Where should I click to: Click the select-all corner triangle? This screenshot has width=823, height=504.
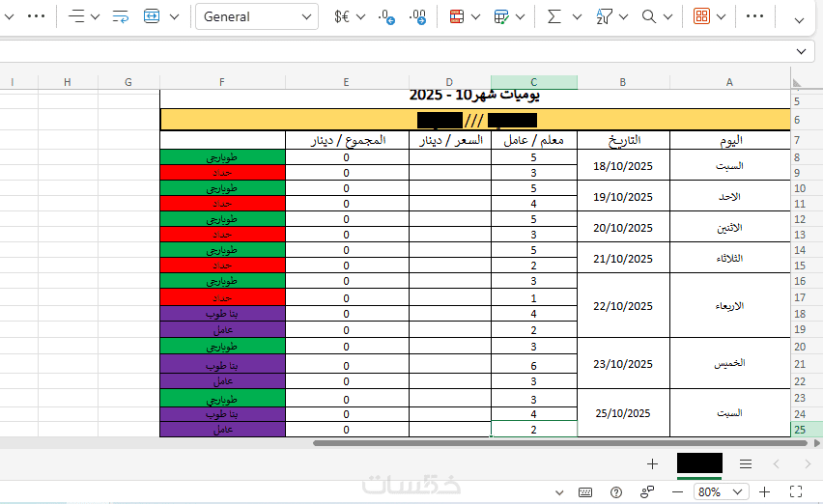[x=797, y=82]
